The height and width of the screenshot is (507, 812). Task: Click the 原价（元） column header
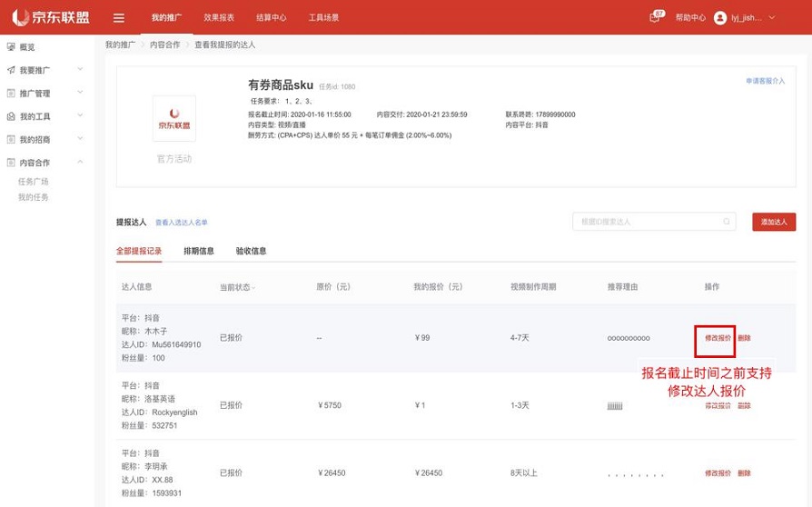click(x=333, y=287)
